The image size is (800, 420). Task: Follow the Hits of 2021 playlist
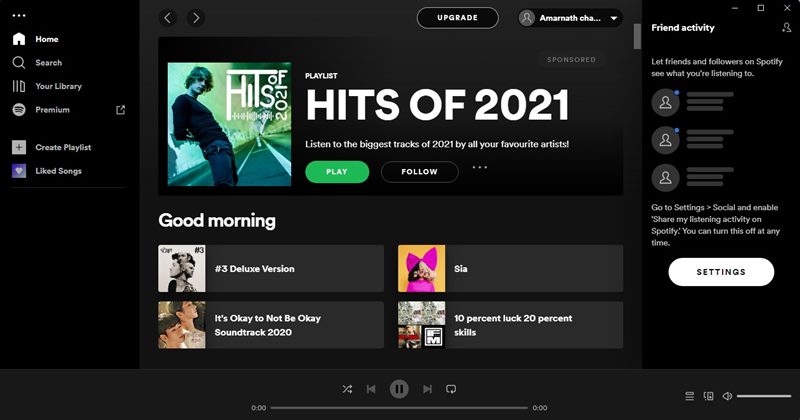click(x=419, y=172)
